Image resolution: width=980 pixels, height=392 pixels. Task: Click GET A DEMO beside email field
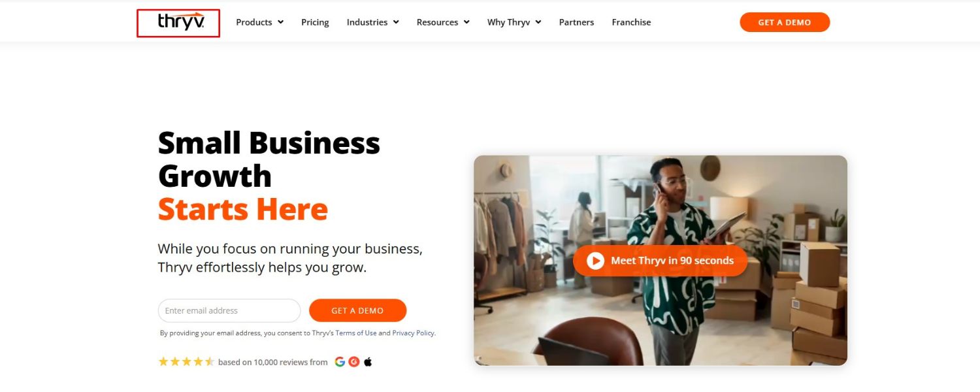point(357,311)
